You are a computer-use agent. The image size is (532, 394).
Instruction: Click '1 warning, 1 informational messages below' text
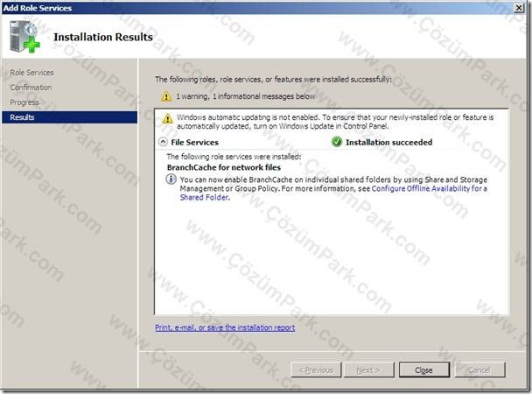[x=245, y=96]
